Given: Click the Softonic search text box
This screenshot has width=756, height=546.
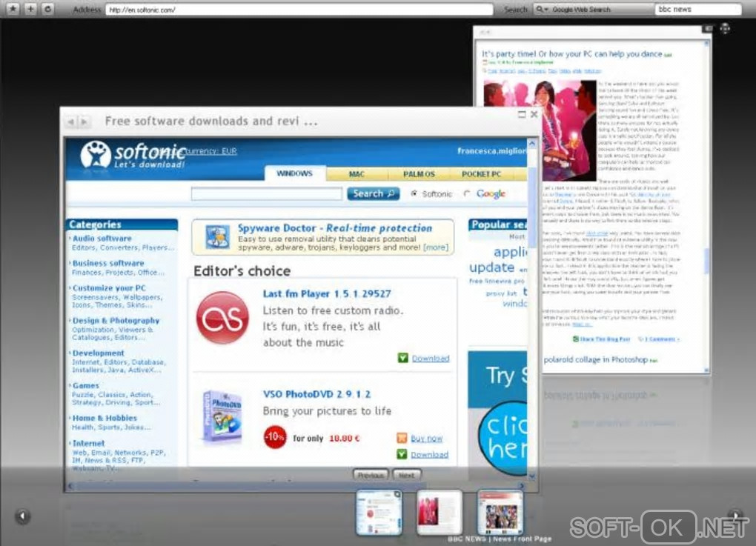Looking at the screenshot, I should 267,193.
